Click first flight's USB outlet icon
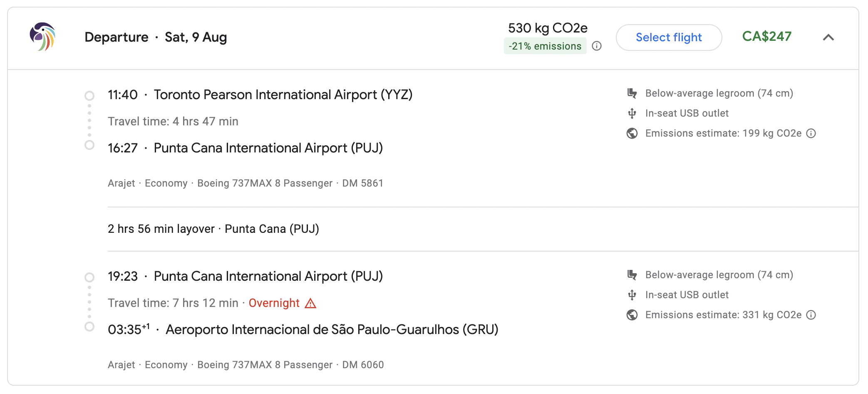Image resolution: width=868 pixels, height=394 pixels. coord(632,113)
